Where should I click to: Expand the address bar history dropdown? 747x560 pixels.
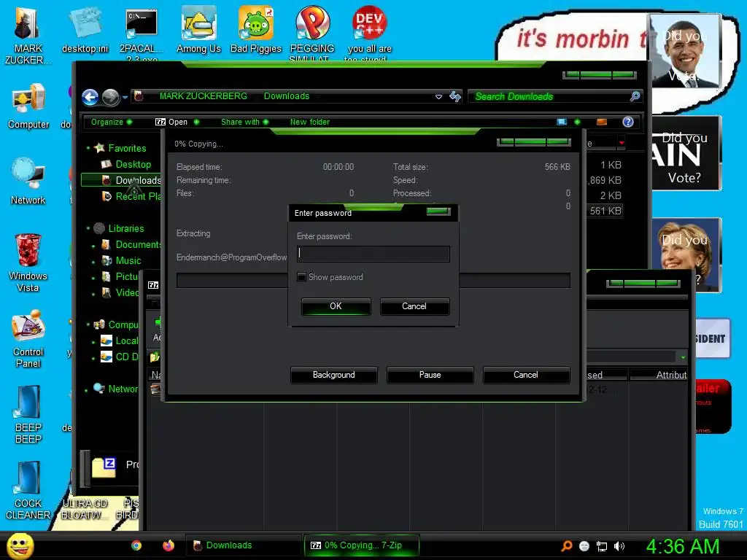(438, 97)
